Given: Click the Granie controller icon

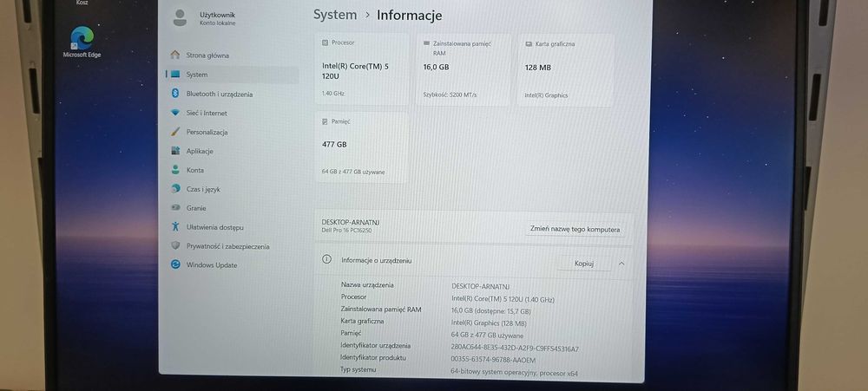Looking at the screenshot, I should pos(175,207).
